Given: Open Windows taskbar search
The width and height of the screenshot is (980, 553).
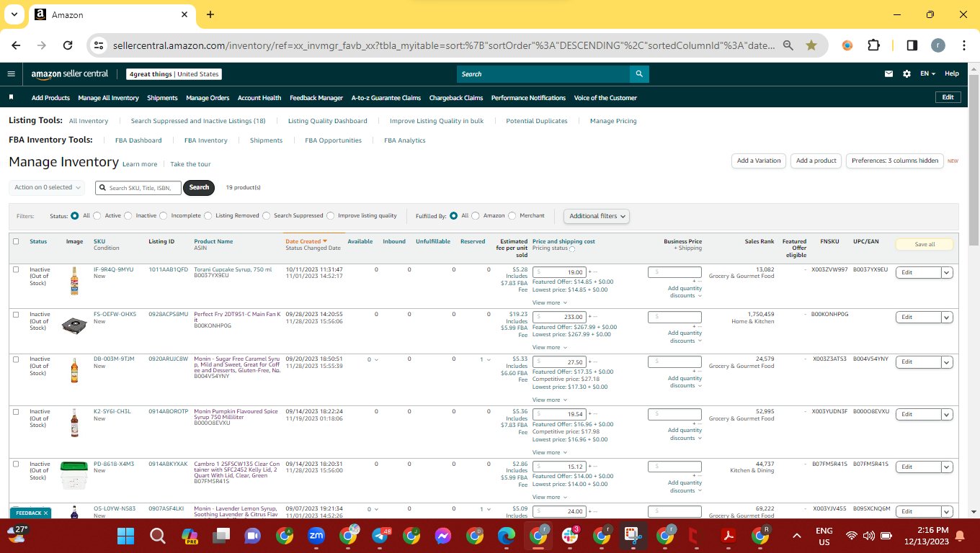Looking at the screenshot, I should [158, 536].
